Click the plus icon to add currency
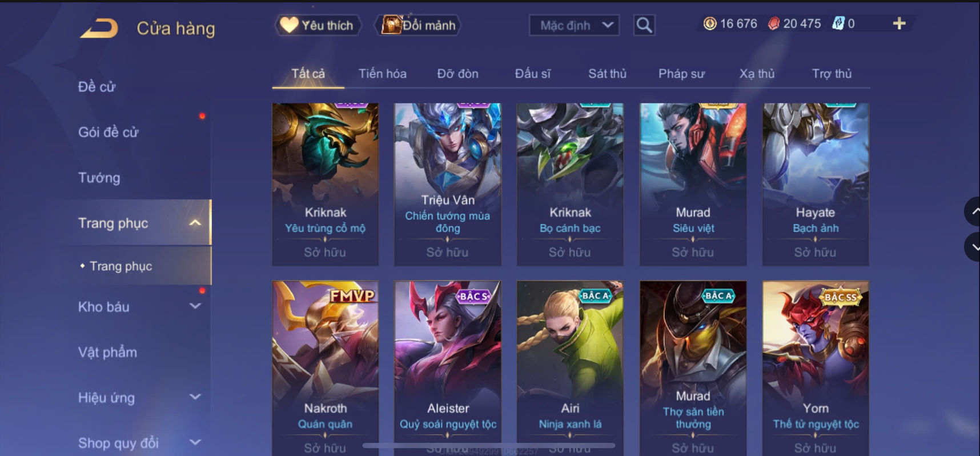Viewport: 980px width, 456px height. click(x=899, y=23)
